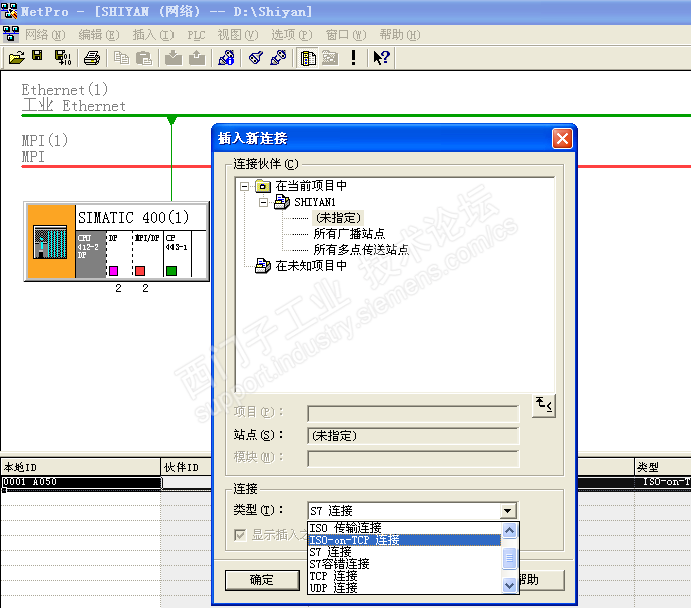Open the 类型 connection type dropdown arrow

508,511
